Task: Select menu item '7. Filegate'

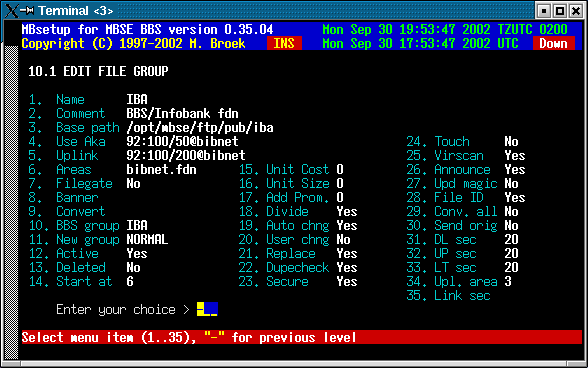Action: coord(70,183)
